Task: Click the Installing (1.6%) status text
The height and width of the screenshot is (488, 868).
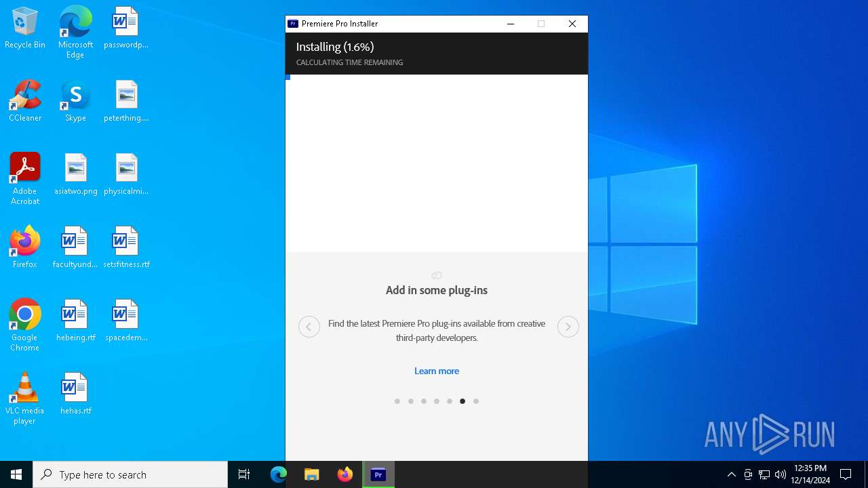Action: click(335, 47)
